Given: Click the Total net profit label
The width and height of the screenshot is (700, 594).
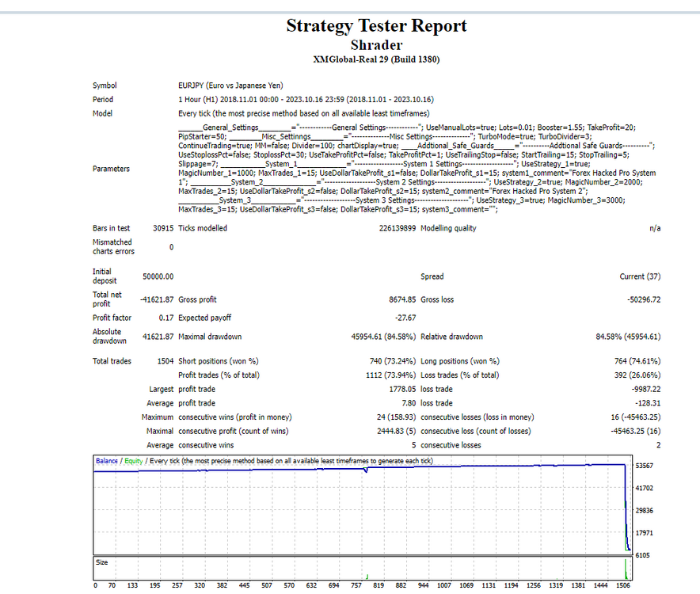Looking at the screenshot, I should pos(107,299).
